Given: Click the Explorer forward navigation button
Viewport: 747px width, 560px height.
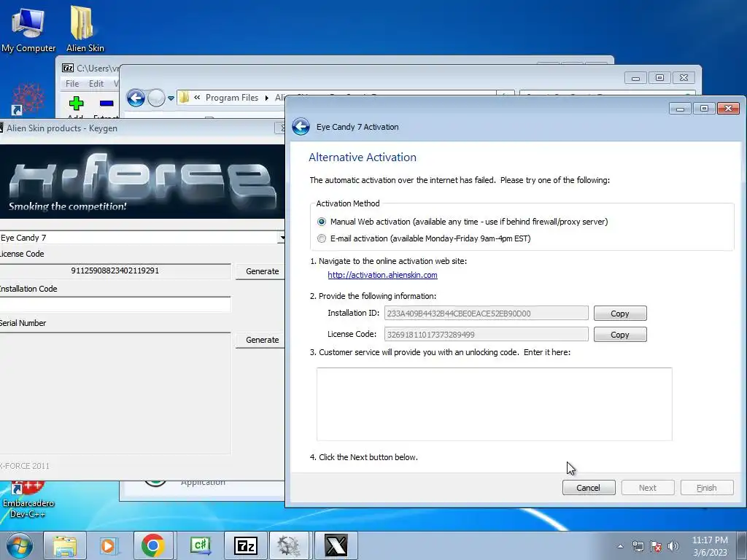Looking at the screenshot, I should click(156, 98).
